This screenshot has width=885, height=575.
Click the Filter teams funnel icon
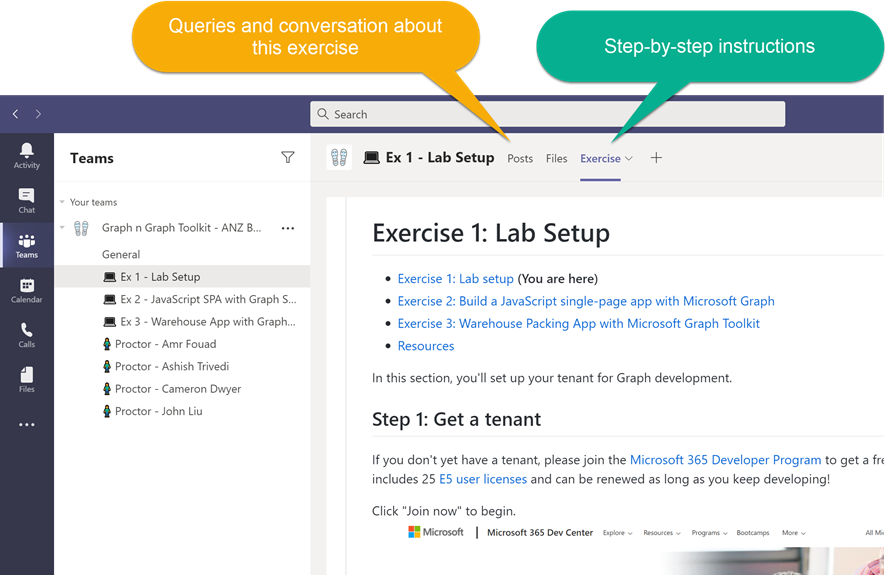click(x=288, y=158)
